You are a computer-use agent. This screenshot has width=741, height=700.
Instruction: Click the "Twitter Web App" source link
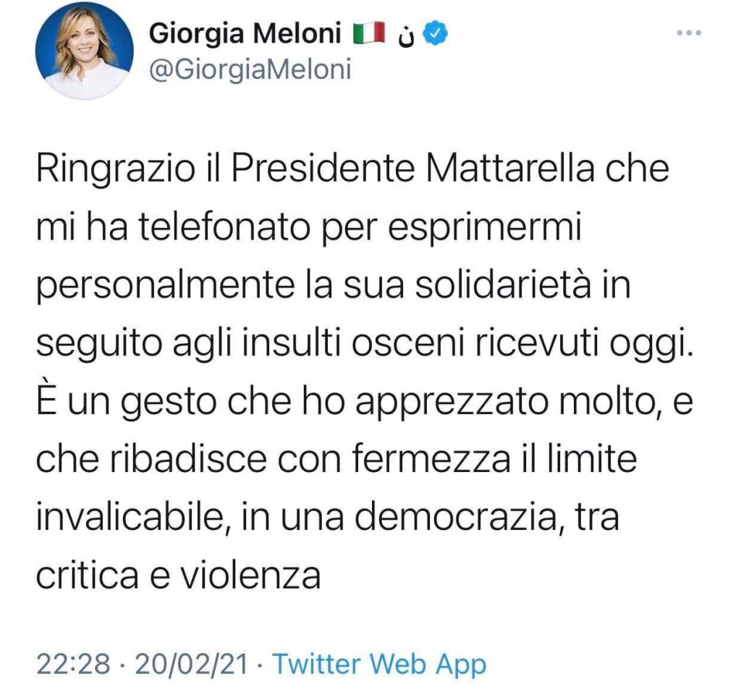(x=379, y=663)
